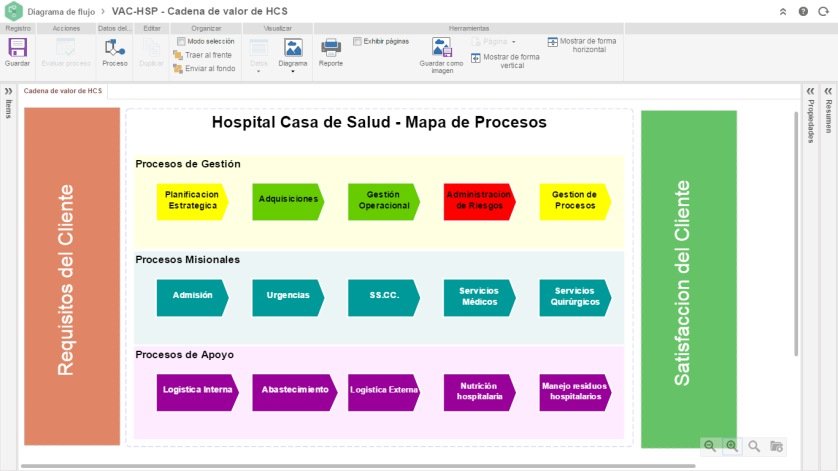This screenshot has height=471, width=838.
Task: Click the zoom out magnifier icon
Action: point(710,446)
